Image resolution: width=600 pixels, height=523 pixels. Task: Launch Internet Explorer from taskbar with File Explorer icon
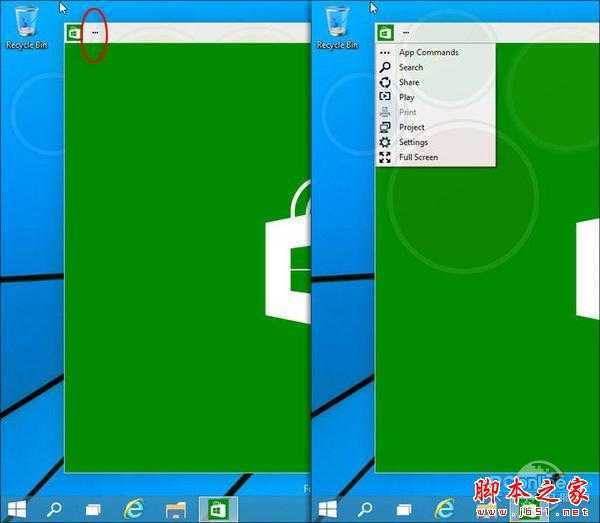coord(134,509)
